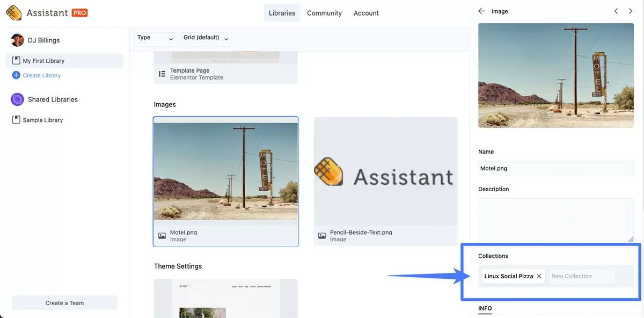Open the Type filter dropdown

[155, 38]
